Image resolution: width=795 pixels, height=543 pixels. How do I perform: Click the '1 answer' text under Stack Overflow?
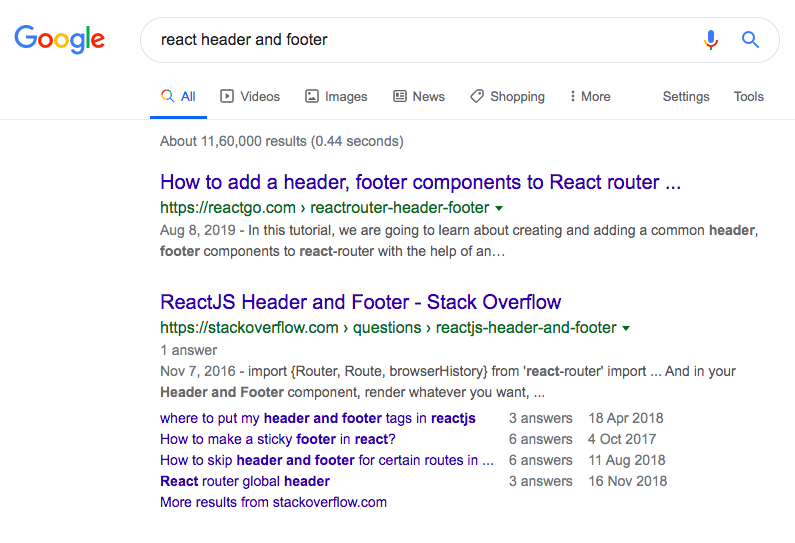[x=189, y=350]
